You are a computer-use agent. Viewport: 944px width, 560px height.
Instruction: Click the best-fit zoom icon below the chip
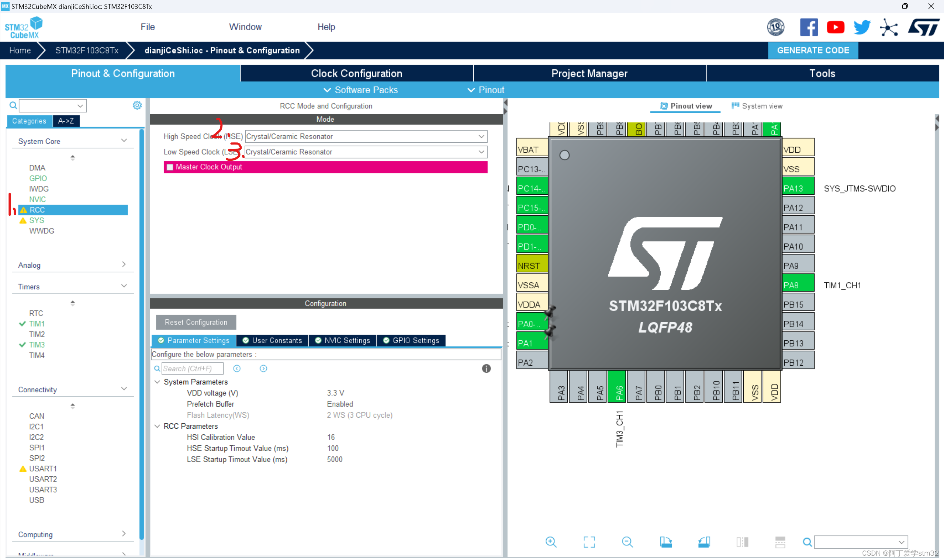[x=589, y=542]
